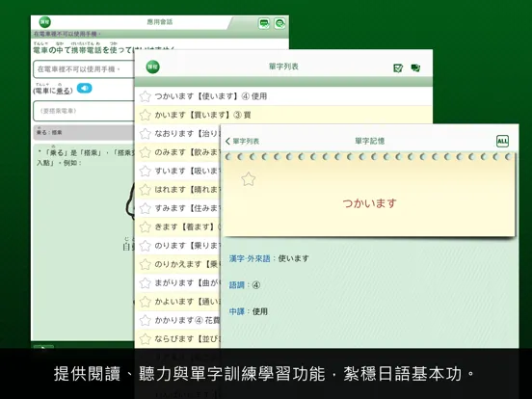
Task: Tap 語調 label in 單字記憶
Action: tap(236, 285)
